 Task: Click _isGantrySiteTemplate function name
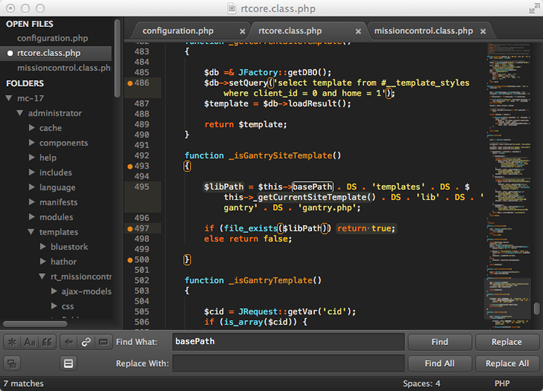coord(280,156)
